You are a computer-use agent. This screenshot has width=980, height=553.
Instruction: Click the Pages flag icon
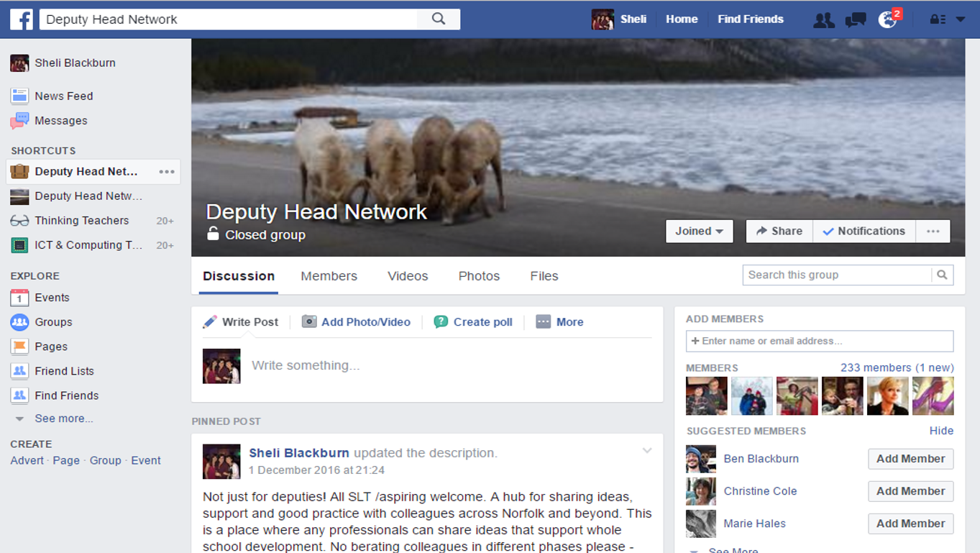tap(19, 347)
